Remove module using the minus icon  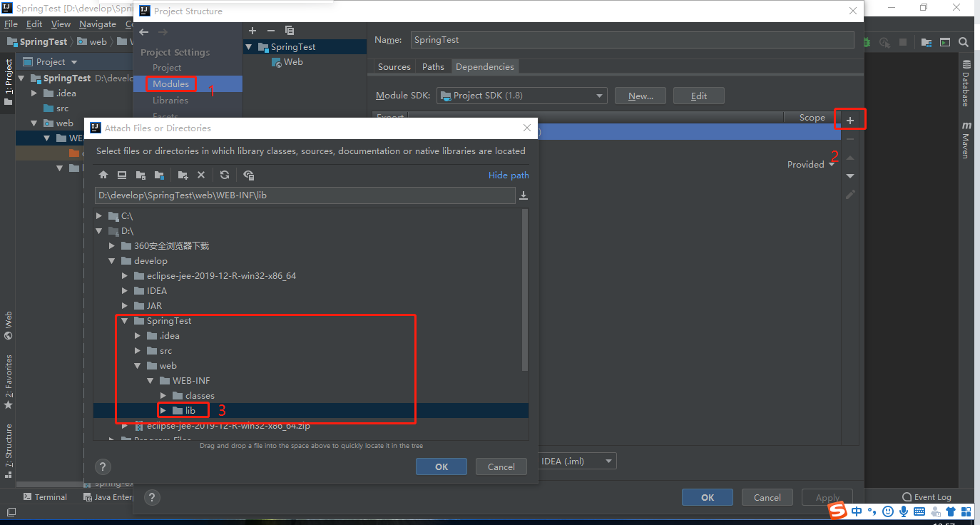pos(270,31)
